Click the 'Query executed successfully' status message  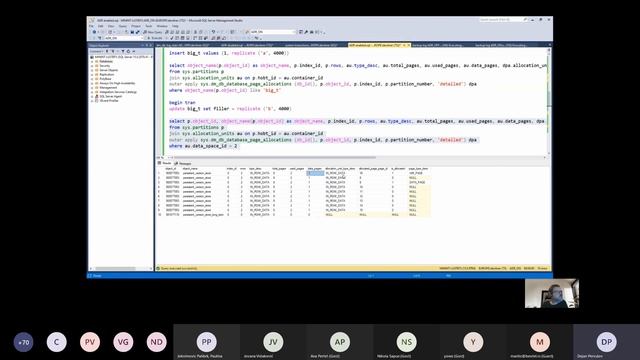pos(179,269)
